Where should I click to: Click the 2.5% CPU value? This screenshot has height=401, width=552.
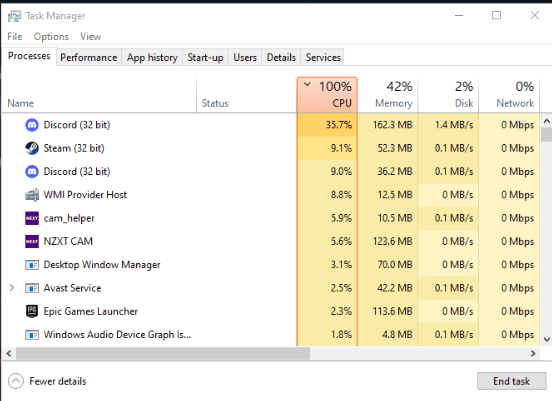tap(341, 288)
